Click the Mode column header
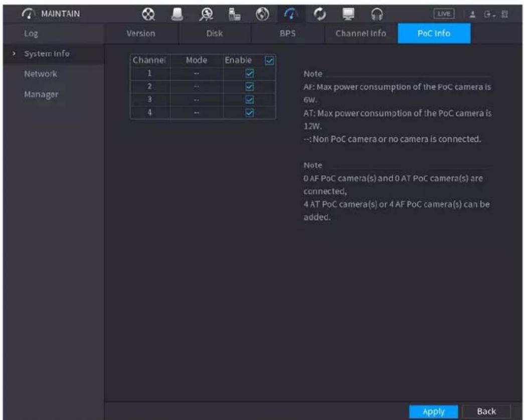 point(197,61)
